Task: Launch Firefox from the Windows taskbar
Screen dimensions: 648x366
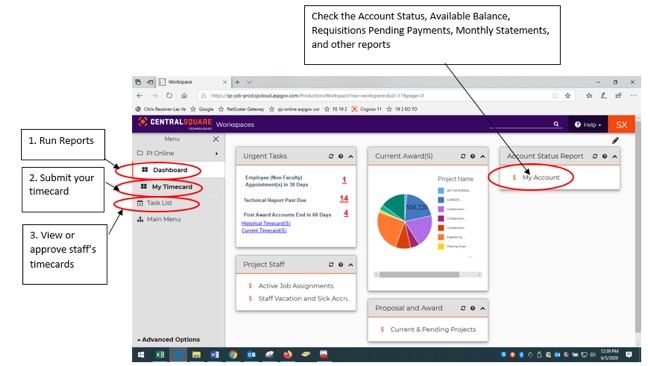Action: point(288,354)
